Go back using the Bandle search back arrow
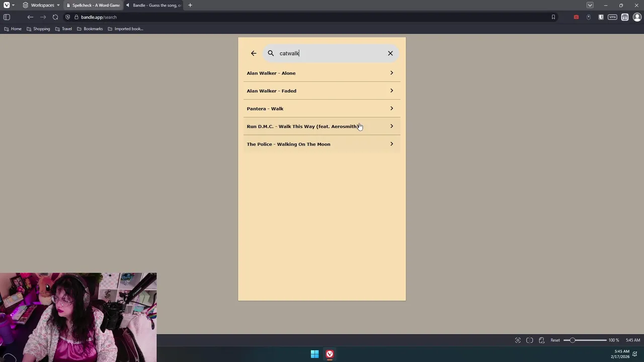Viewport: 644px width, 362px height. pos(254,53)
